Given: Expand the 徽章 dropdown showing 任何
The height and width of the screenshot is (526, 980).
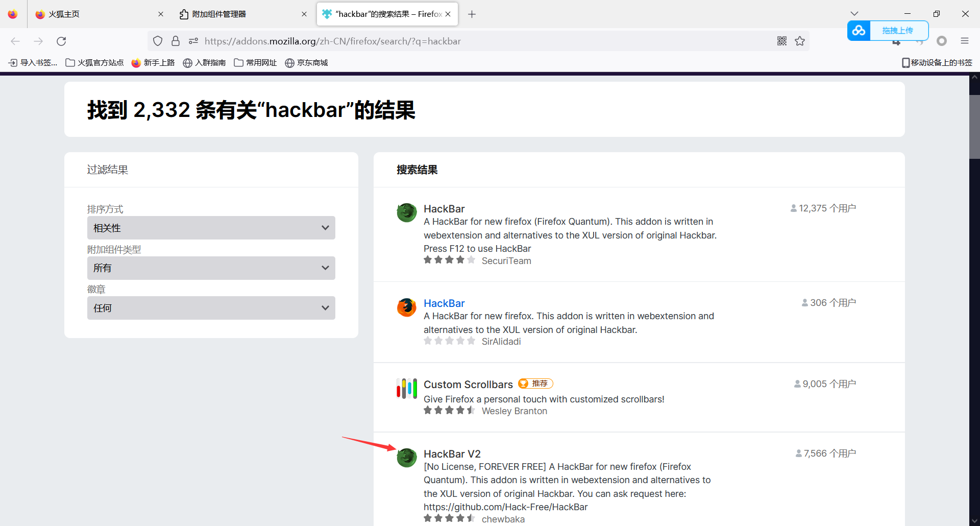Looking at the screenshot, I should pos(211,308).
